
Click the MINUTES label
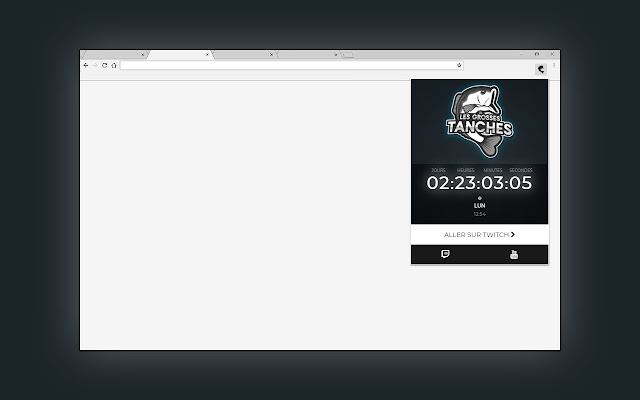coord(493,170)
